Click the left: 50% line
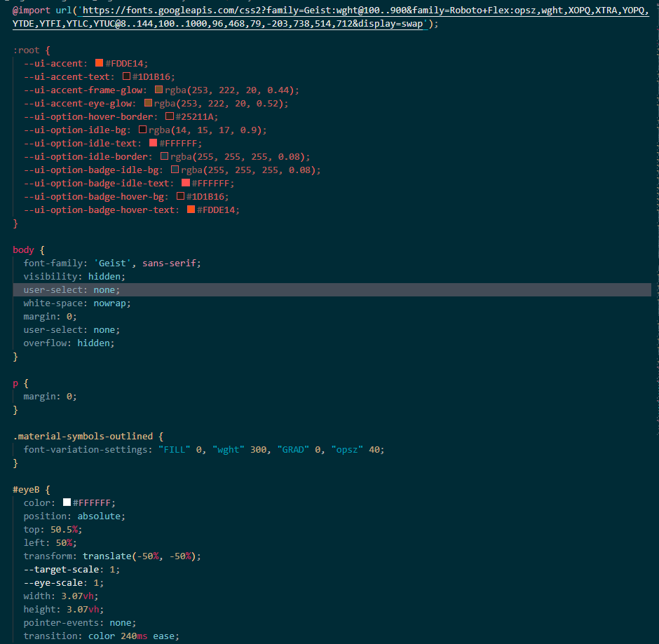Screen dimensions: 659x644 tap(50, 543)
